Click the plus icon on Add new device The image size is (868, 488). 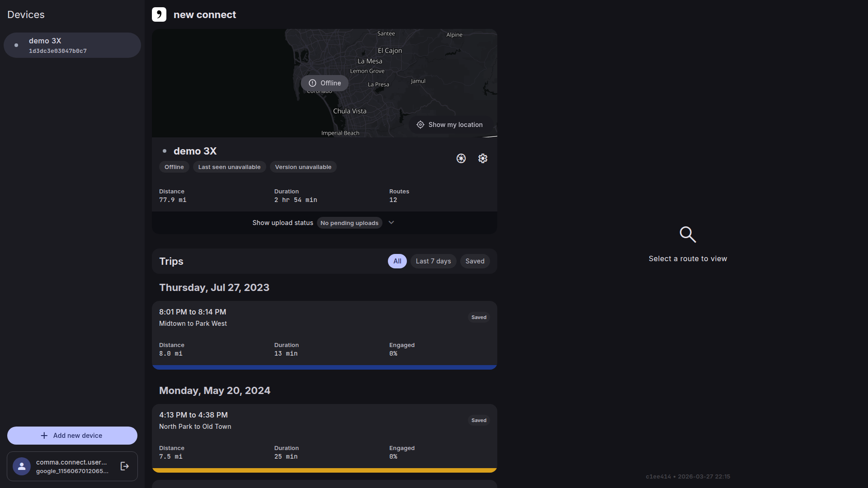tap(44, 436)
